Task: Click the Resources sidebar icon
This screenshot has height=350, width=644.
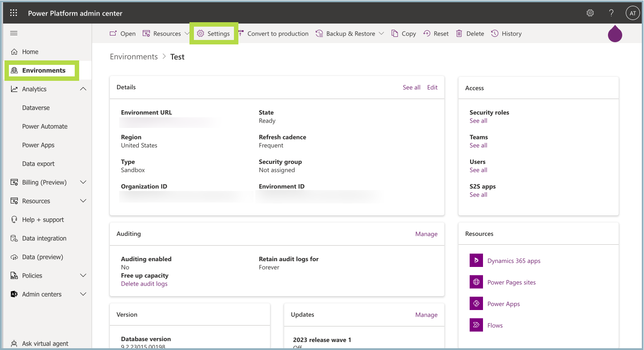Action: point(14,201)
